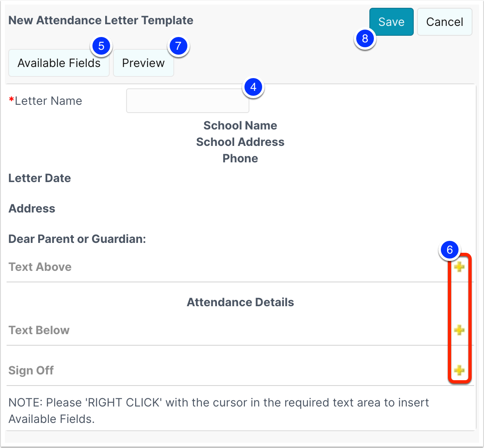
Task: Click blue step marker number 7
Action: pyautogui.click(x=178, y=46)
